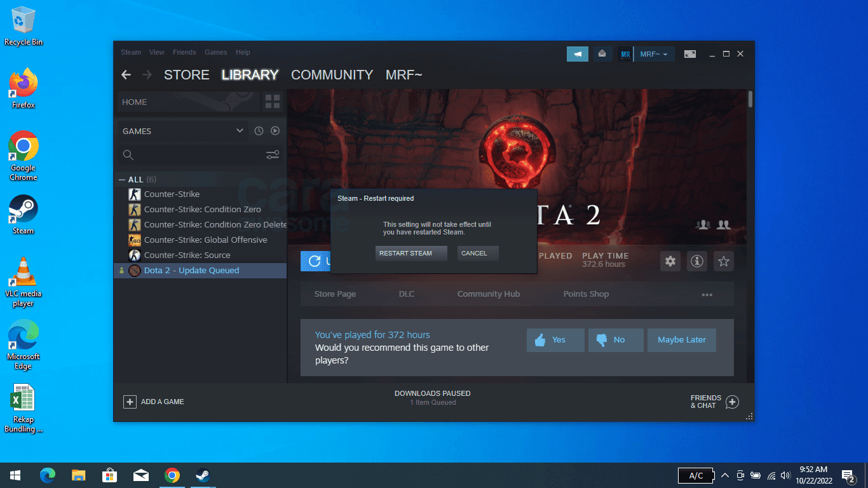Add Dota 2 to favorites star
Viewport: 868px width, 488px height.
tap(724, 261)
